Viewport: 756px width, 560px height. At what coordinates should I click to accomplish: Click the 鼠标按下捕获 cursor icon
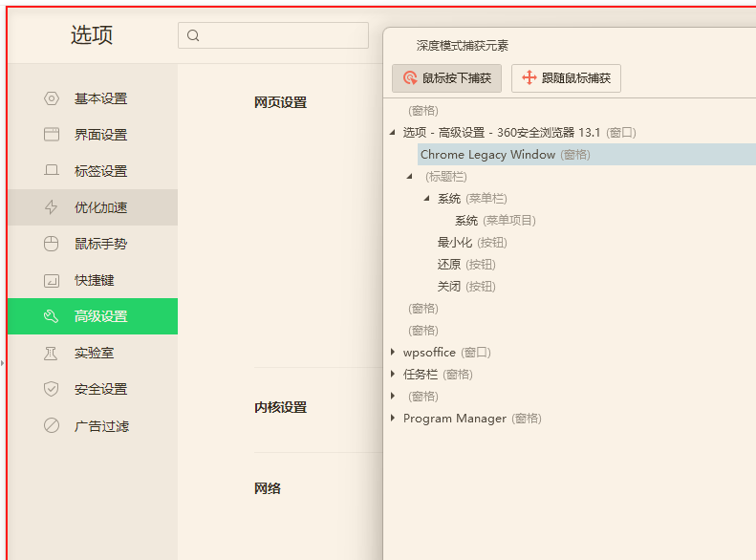coord(410,77)
